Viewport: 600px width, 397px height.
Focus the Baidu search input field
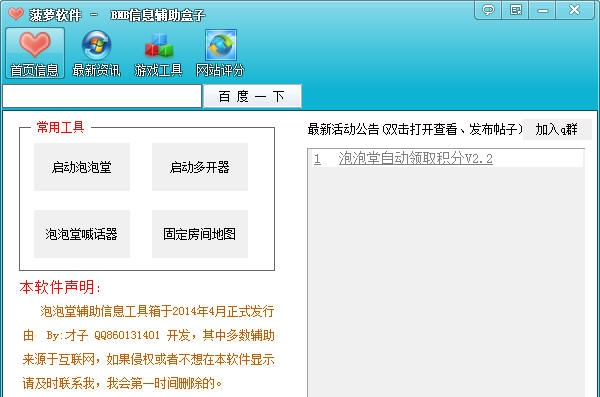pos(102,96)
